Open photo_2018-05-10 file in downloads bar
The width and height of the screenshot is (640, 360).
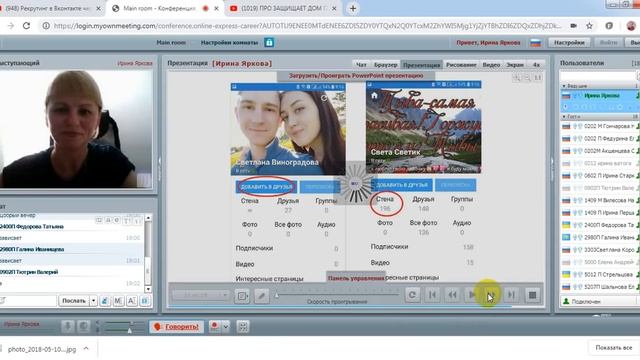point(42,349)
